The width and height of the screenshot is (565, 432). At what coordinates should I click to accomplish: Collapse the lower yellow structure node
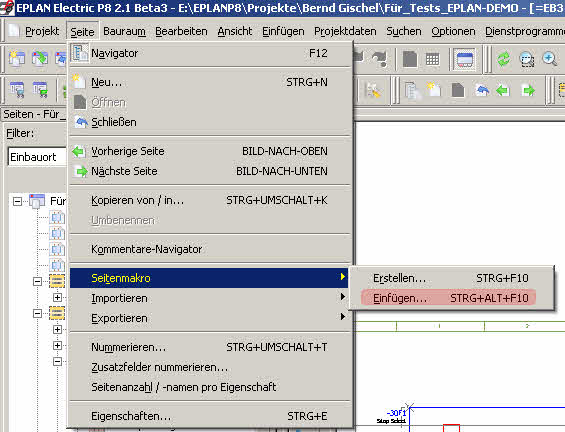tap(37, 313)
